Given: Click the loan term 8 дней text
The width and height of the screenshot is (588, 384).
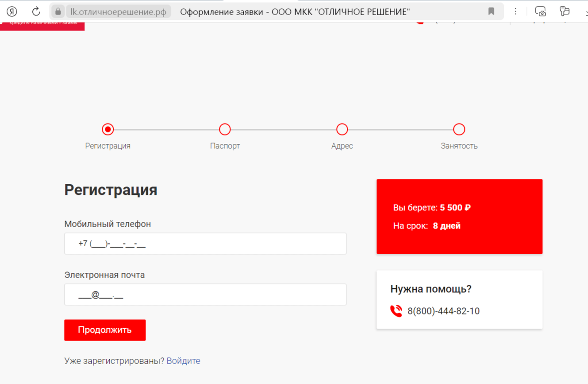Looking at the screenshot, I should [447, 226].
